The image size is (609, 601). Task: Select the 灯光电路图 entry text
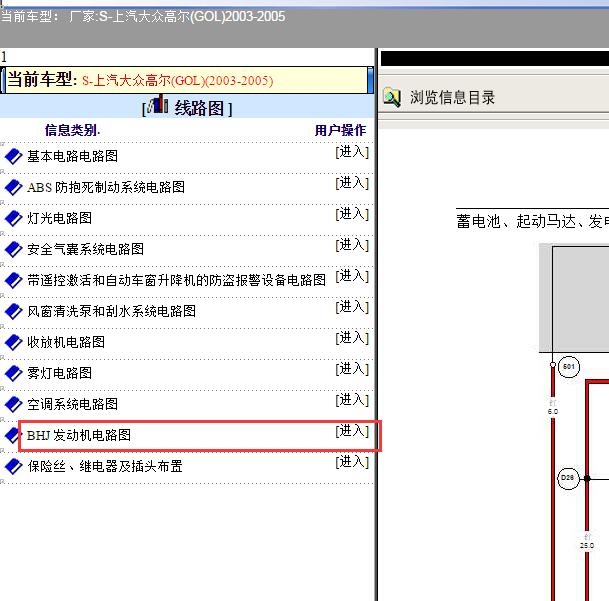point(59,218)
